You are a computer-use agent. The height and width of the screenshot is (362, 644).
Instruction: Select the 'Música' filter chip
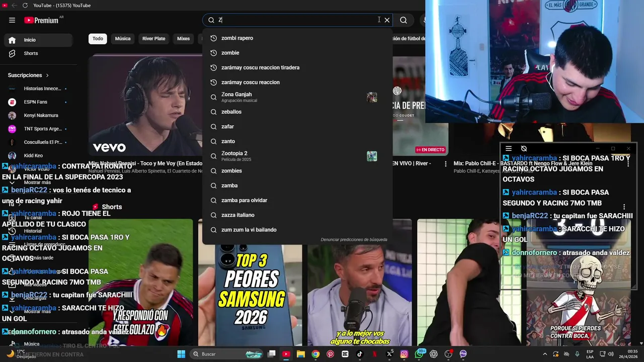pyautogui.click(x=123, y=39)
